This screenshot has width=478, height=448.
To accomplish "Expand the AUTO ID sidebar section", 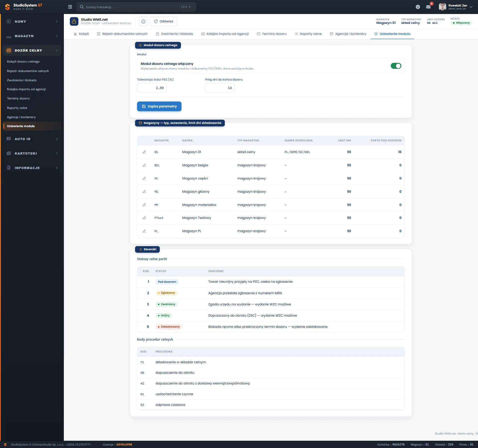I will (32, 139).
